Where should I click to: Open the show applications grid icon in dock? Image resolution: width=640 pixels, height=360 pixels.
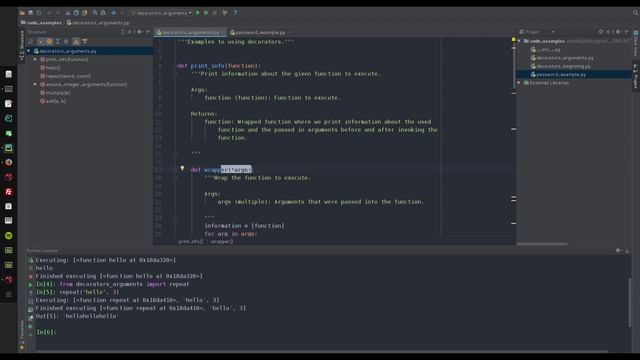pyautogui.click(x=9, y=294)
